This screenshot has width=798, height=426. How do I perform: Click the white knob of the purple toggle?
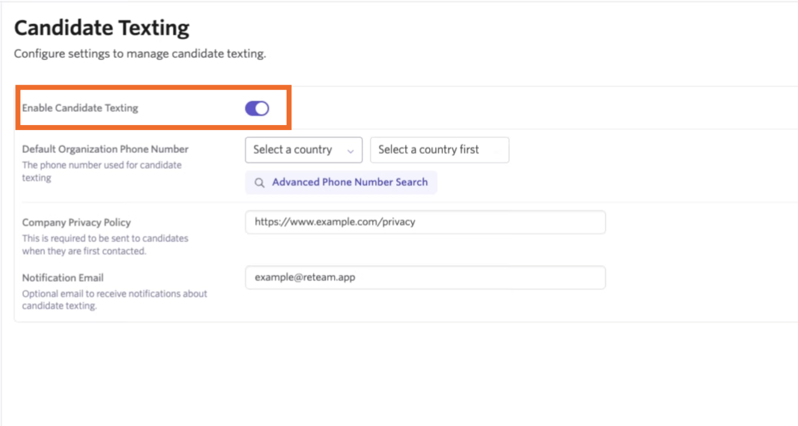[x=262, y=108]
